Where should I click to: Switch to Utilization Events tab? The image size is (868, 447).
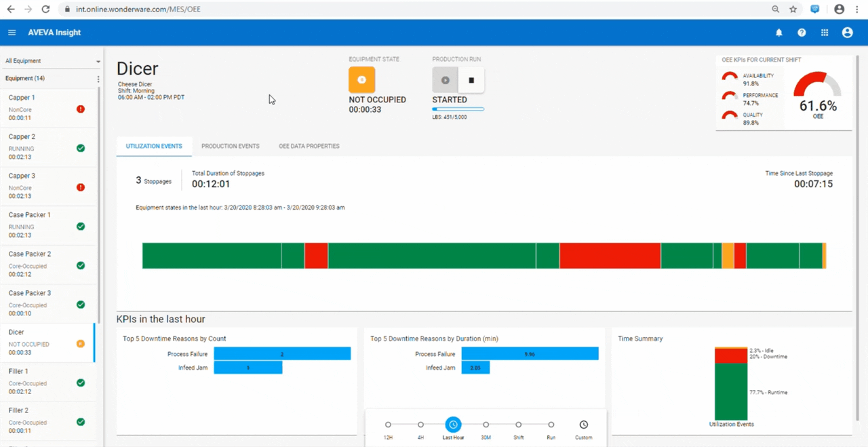(x=154, y=146)
